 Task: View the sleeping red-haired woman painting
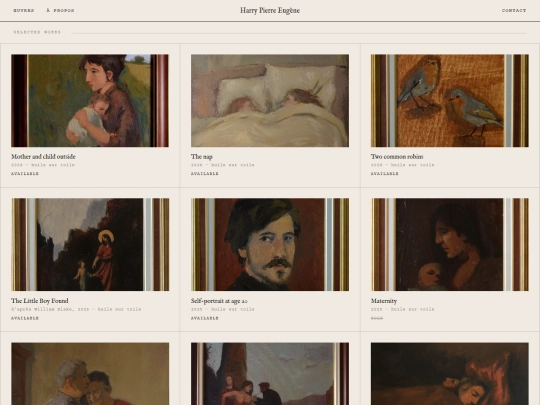pyautogui.click(x=450, y=374)
